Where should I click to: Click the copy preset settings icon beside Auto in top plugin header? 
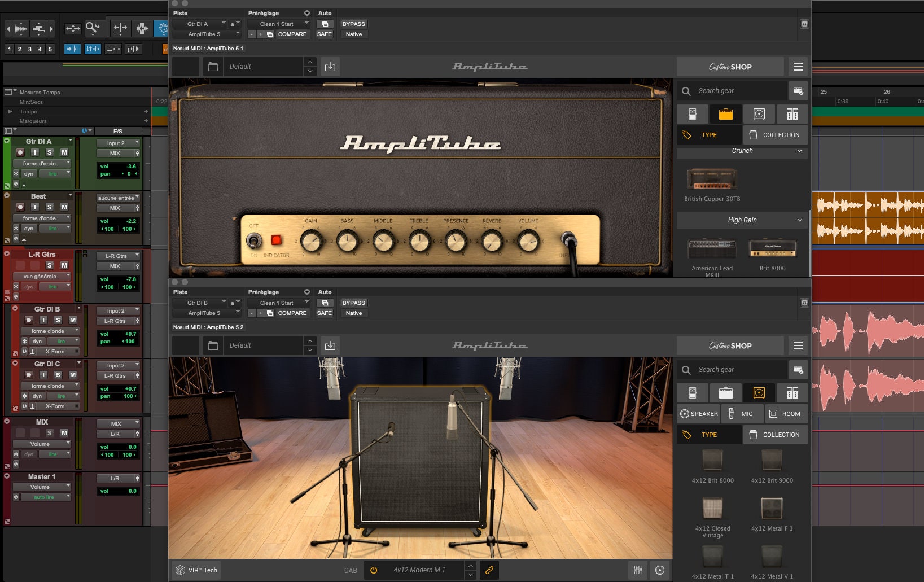325,24
